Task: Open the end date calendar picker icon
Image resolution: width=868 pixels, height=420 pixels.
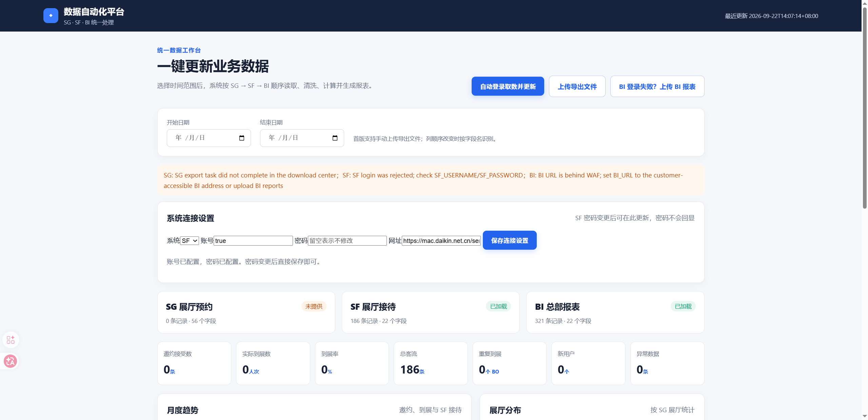Action: tap(335, 138)
